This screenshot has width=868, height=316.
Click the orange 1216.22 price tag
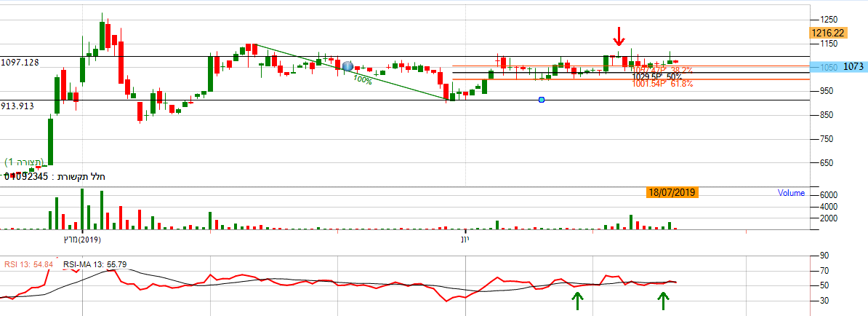tap(827, 33)
